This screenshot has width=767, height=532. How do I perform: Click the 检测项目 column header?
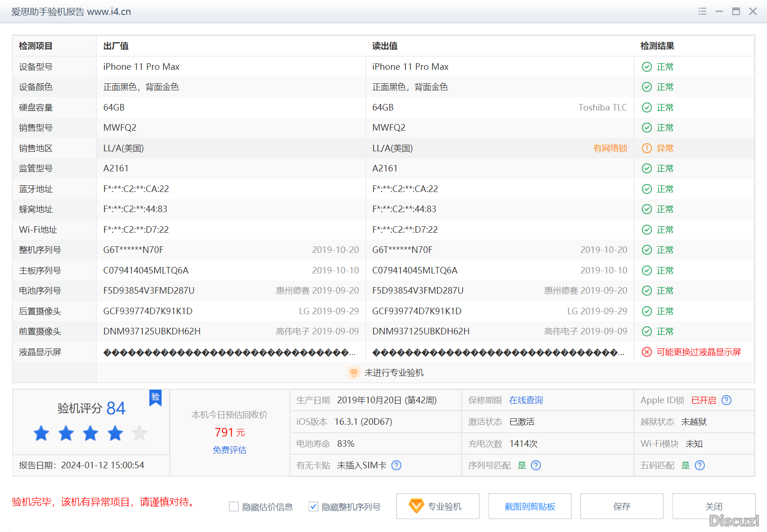[36, 46]
